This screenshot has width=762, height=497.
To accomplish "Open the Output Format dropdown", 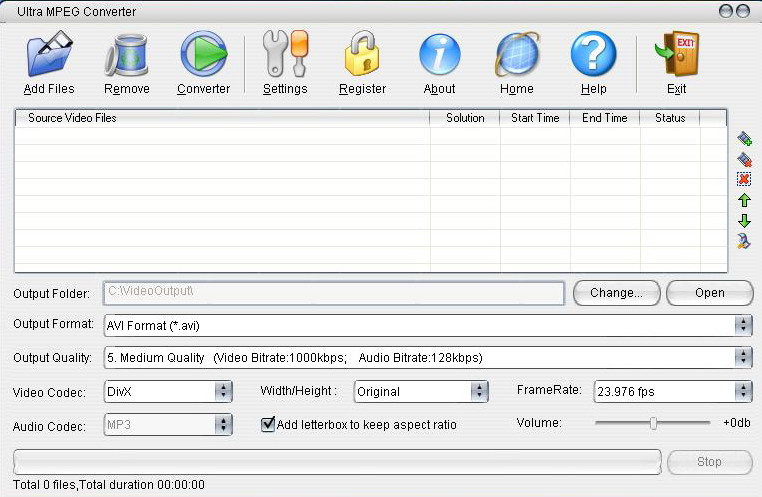I will pos(743,325).
